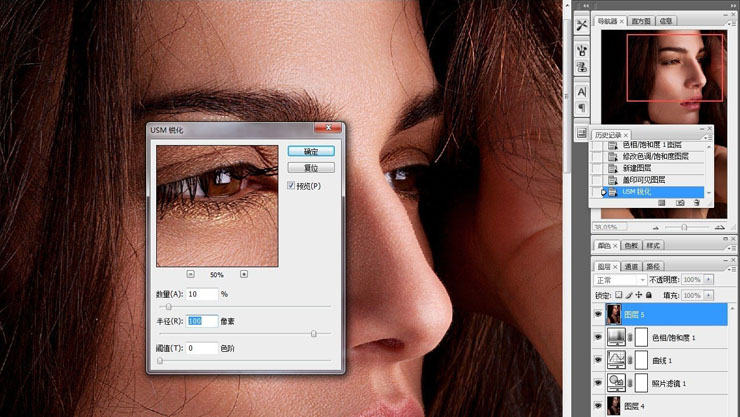
Task: Open the Paragraph panel icon
Action: pos(582,108)
